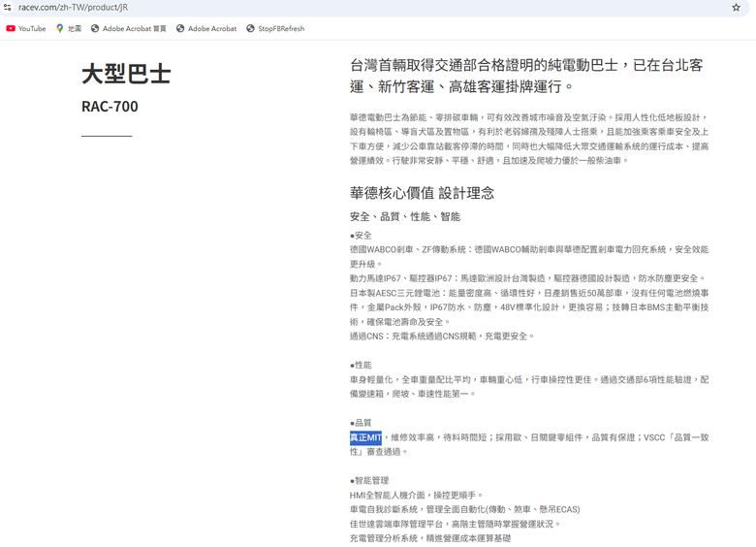Bookmark this page with the star icon
The image size is (756, 547).
click(x=736, y=8)
